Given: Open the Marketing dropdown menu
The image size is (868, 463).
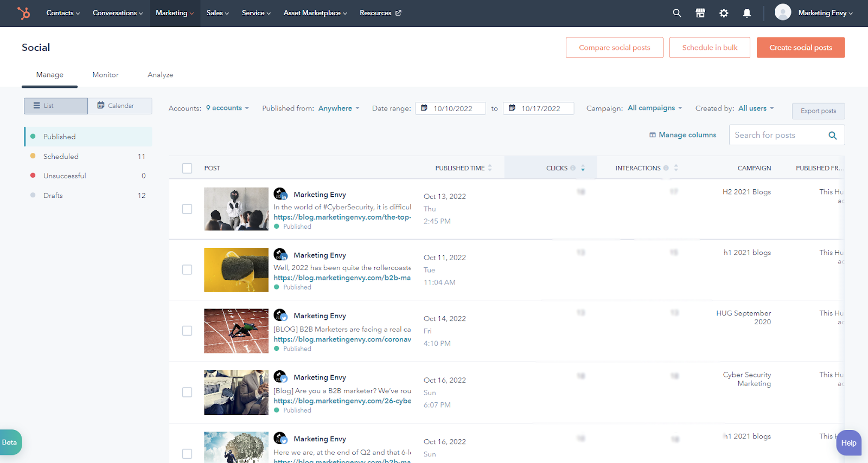Looking at the screenshot, I should pos(175,13).
